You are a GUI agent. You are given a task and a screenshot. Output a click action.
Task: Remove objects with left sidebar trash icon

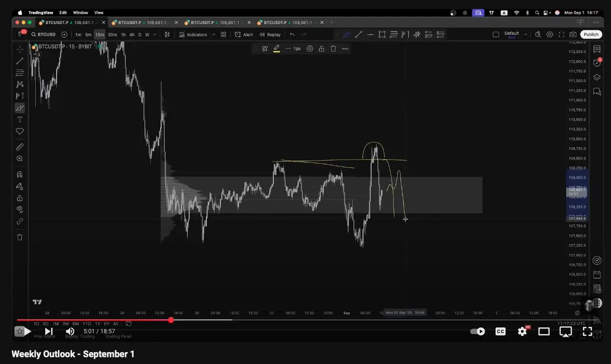tap(19, 237)
